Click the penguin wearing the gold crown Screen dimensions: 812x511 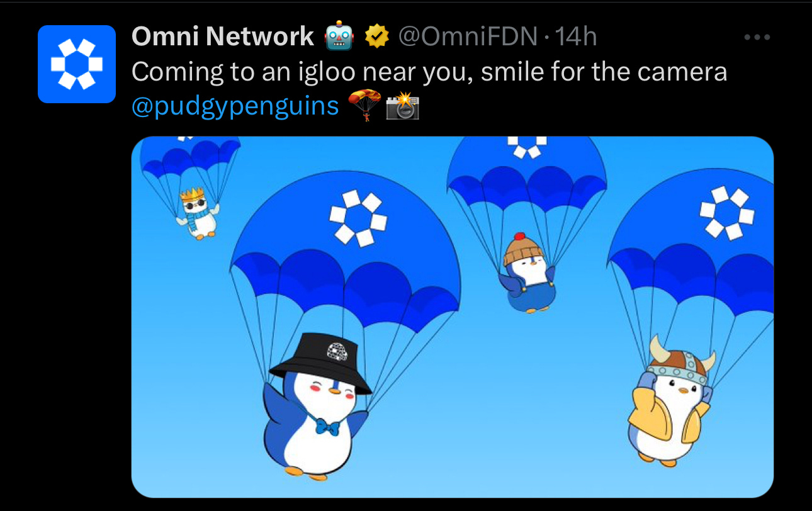(x=198, y=214)
